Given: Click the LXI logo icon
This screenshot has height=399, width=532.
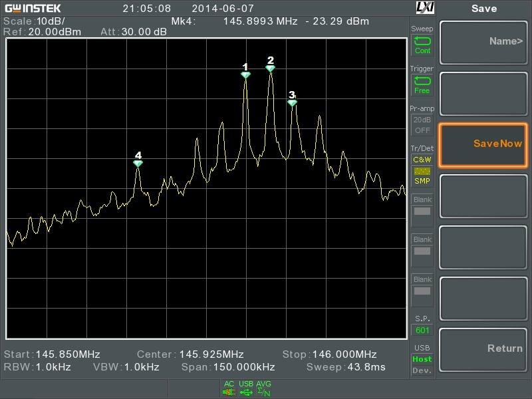Looking at the screenshot, I should pyautogui.click(x=425, y=8).
